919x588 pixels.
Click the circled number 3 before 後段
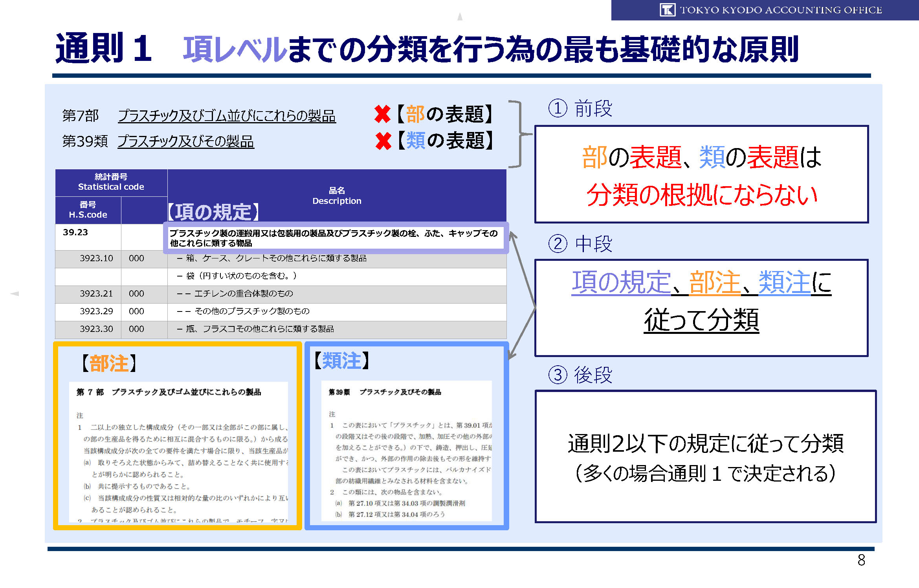point(558,375)
